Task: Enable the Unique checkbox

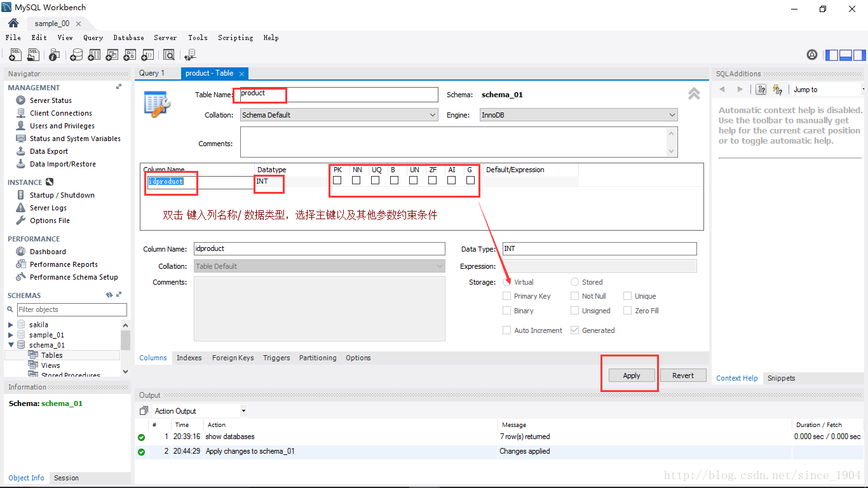Action: point(627,296)
